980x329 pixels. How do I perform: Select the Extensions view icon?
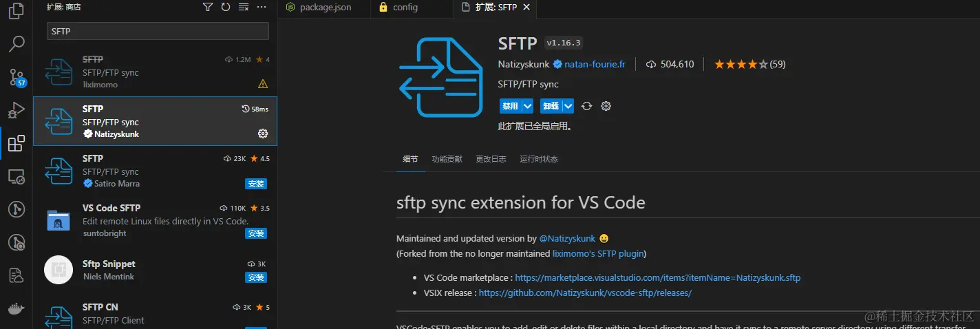tap(17, 143)
